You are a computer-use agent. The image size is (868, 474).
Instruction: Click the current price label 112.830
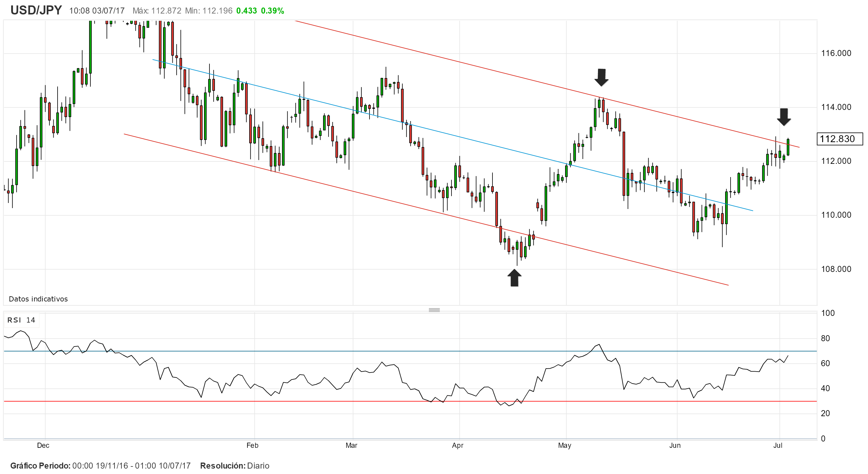pyautogui.click(x=840, y=139)
